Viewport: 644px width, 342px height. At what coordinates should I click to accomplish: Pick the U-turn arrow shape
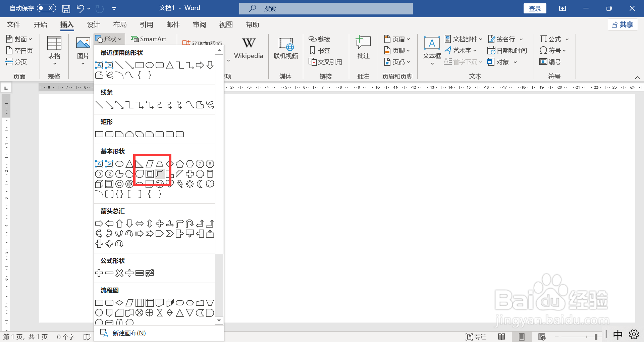190,224
